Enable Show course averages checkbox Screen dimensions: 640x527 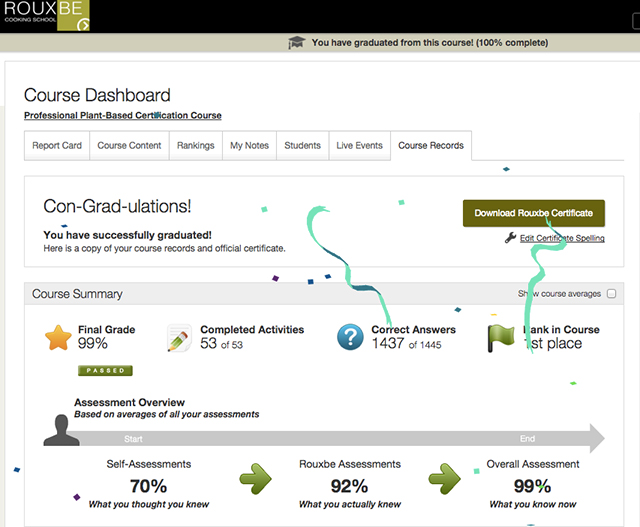tap(611, 294)
